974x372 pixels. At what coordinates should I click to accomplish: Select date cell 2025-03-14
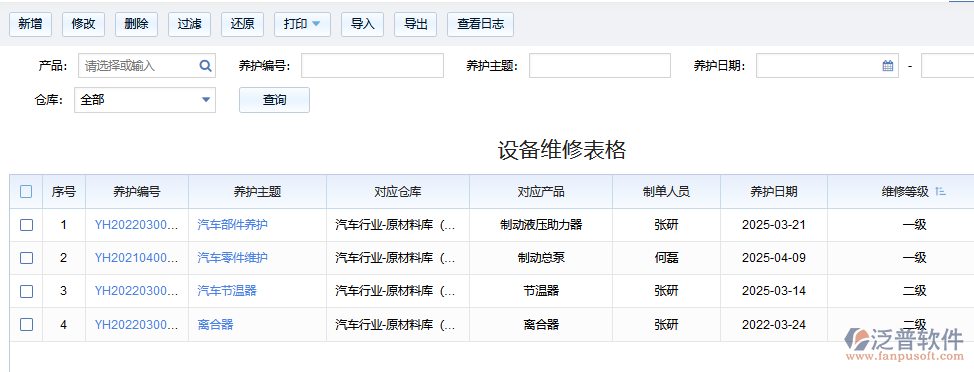774,291
